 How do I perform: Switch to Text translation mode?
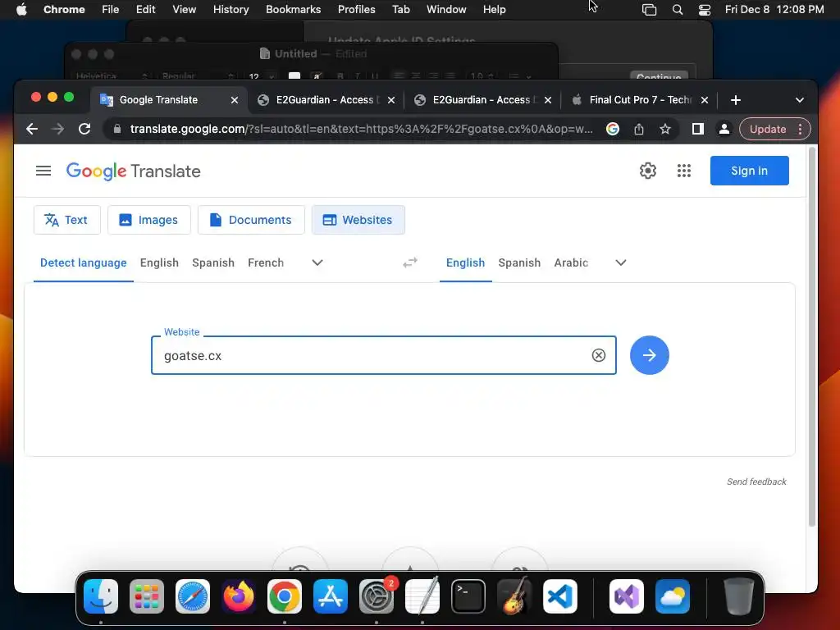coord(66,220)
